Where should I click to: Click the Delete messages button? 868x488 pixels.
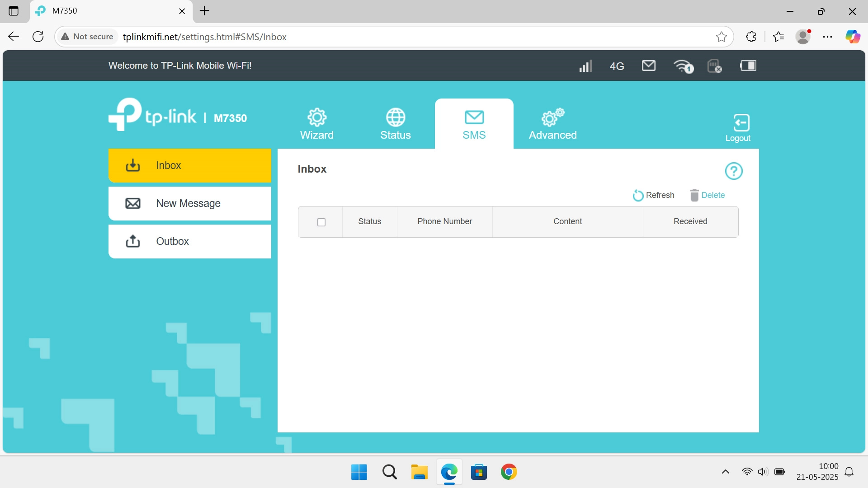click(708, 195)
